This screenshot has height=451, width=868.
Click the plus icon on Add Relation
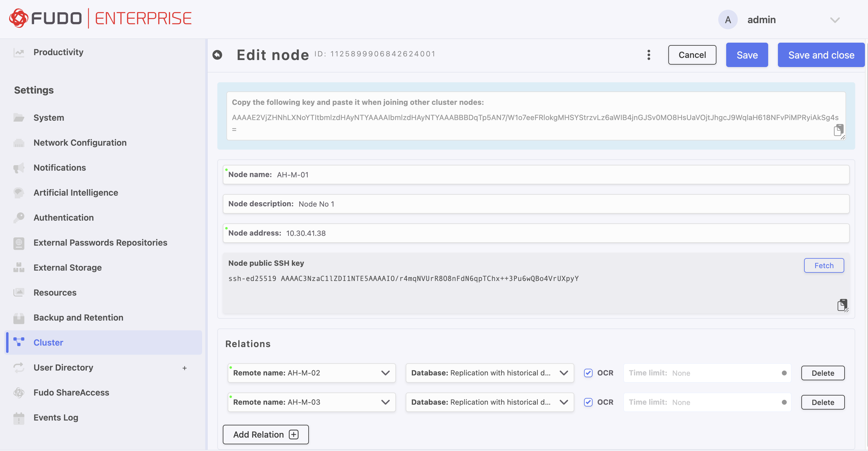coord(293,435)
